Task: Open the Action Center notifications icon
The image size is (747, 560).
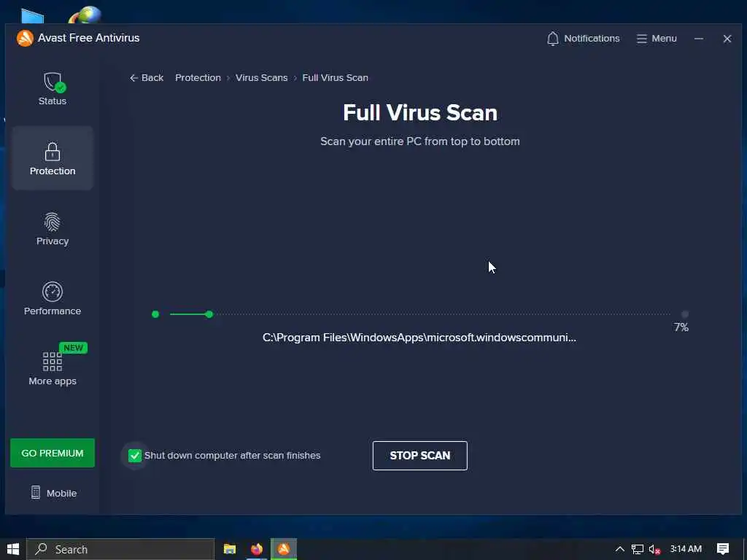Action: pos(723,549)
